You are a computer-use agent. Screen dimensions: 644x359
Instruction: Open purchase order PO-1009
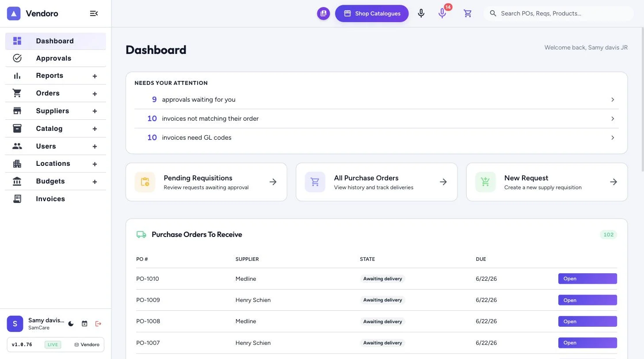coord(587,300)
